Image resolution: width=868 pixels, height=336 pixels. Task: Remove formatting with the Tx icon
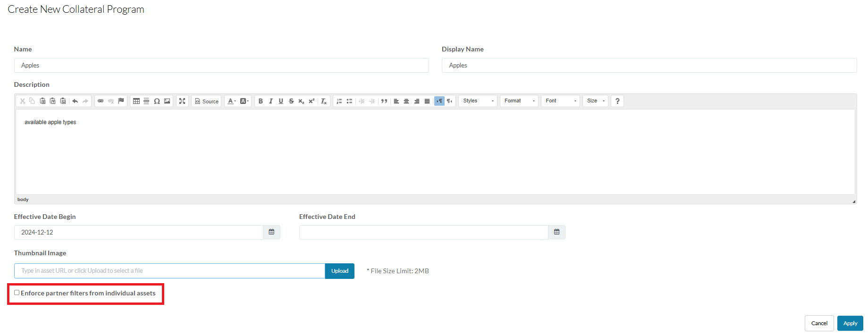pos(324,101)
